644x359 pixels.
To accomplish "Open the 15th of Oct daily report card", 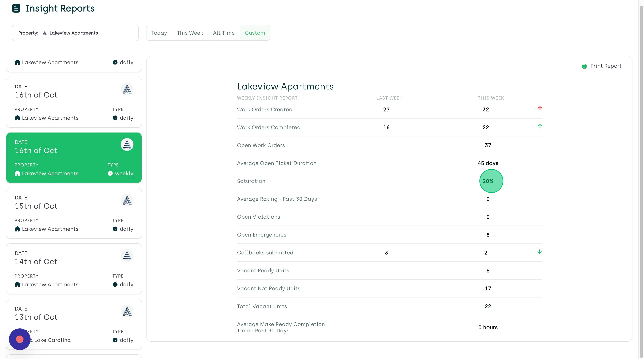I will click(x=74, y=213).
